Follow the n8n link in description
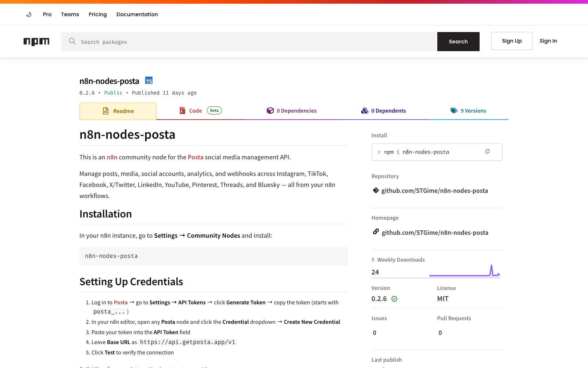Screen dimensions: 588x368 click(x=112, y=157)
